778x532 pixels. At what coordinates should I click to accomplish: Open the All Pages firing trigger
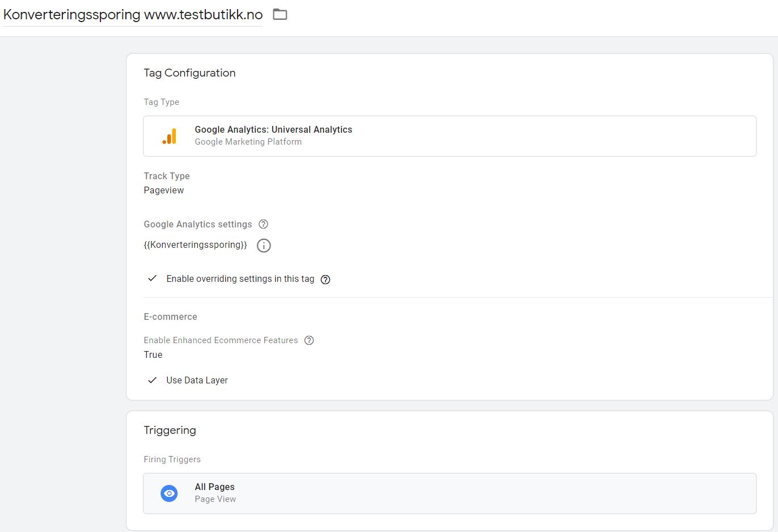coord(450,493)
